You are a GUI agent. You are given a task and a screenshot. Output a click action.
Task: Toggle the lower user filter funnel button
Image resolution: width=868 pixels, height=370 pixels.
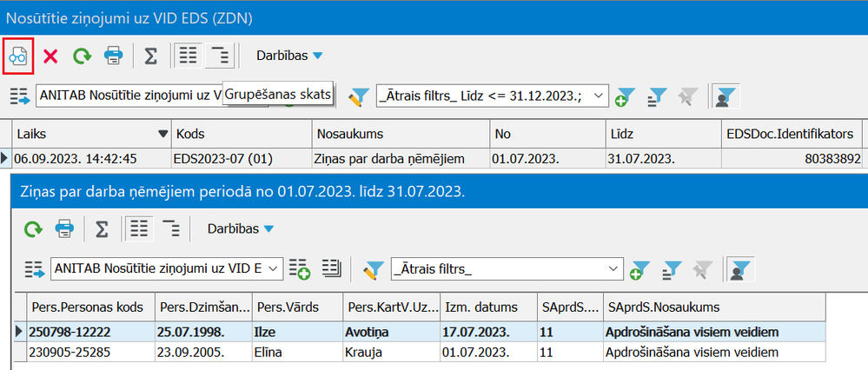[741, 270]
